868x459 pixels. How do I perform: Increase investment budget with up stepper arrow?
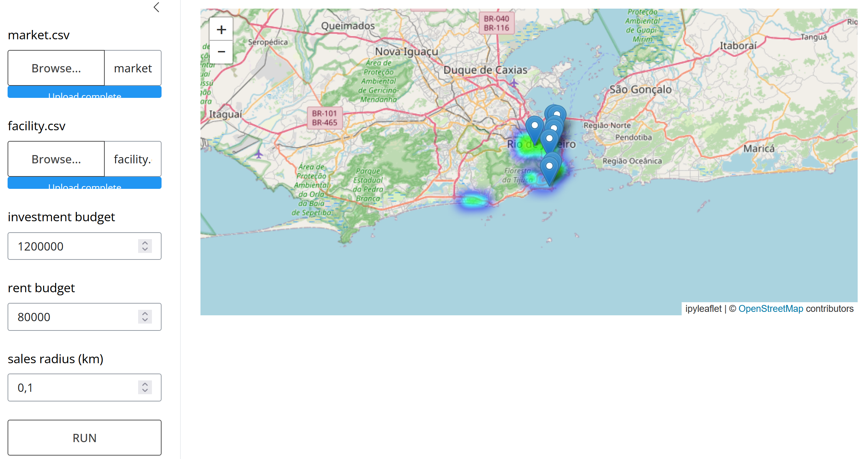(145, 243)
